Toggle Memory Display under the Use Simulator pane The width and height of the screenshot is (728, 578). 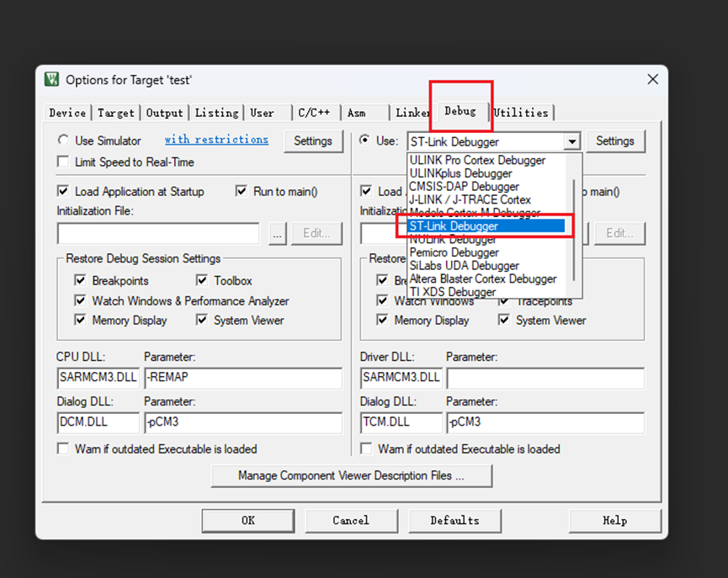point(80,321)
